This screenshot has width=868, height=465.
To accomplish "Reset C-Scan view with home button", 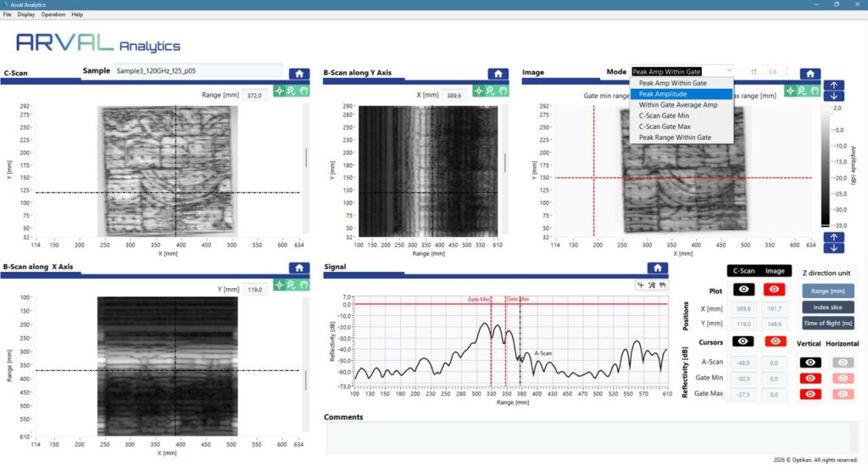I will 299,74.
